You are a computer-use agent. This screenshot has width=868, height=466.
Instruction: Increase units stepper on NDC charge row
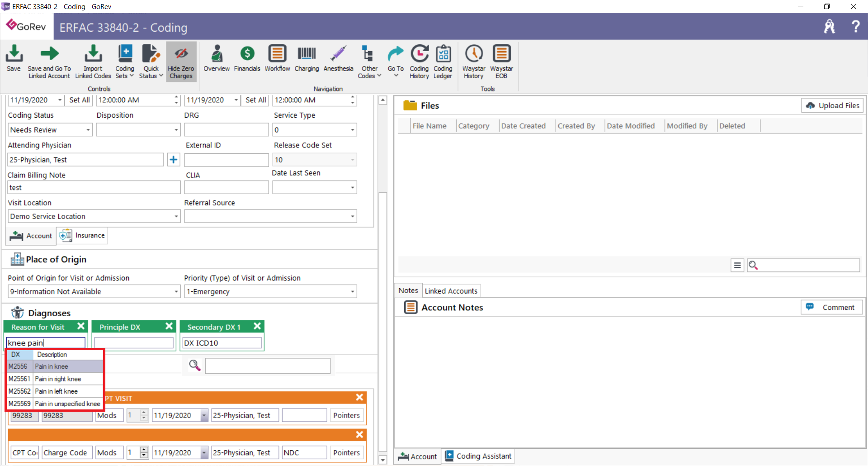click(x=144, y=450)
